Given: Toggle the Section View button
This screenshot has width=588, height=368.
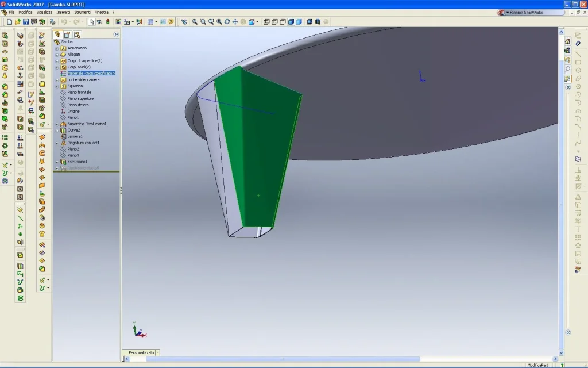Looking at the screenshot, I should (318, 22).
